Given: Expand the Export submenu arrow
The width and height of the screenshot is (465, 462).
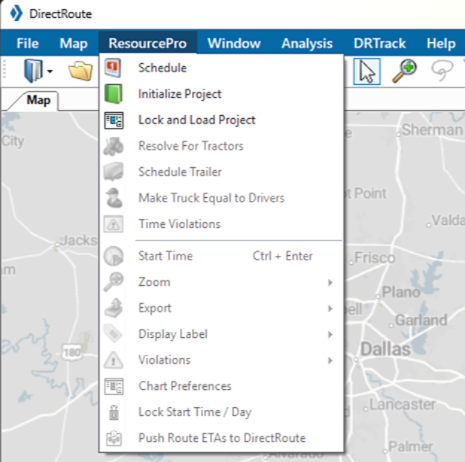Looking at the screenshot, I should click(x=330, y=308).
